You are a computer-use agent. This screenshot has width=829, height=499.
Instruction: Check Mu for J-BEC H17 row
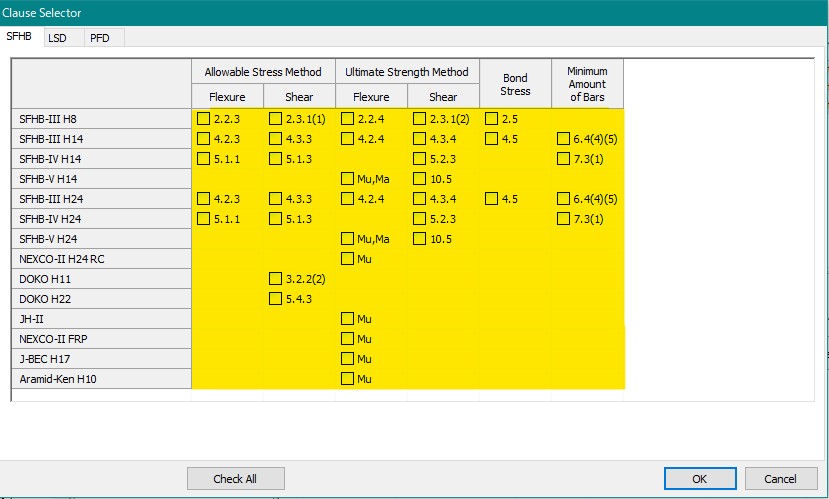(347, 358)
